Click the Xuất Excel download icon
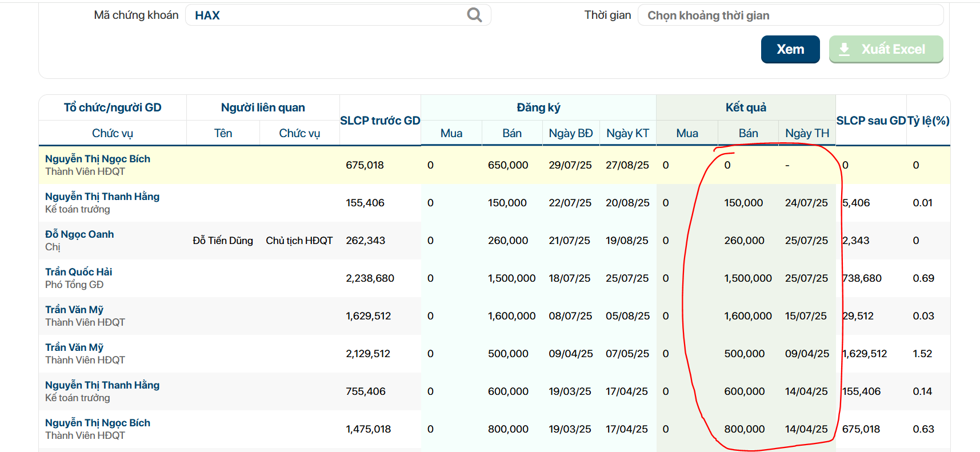 pyautogui.click(x=844, y=50)
